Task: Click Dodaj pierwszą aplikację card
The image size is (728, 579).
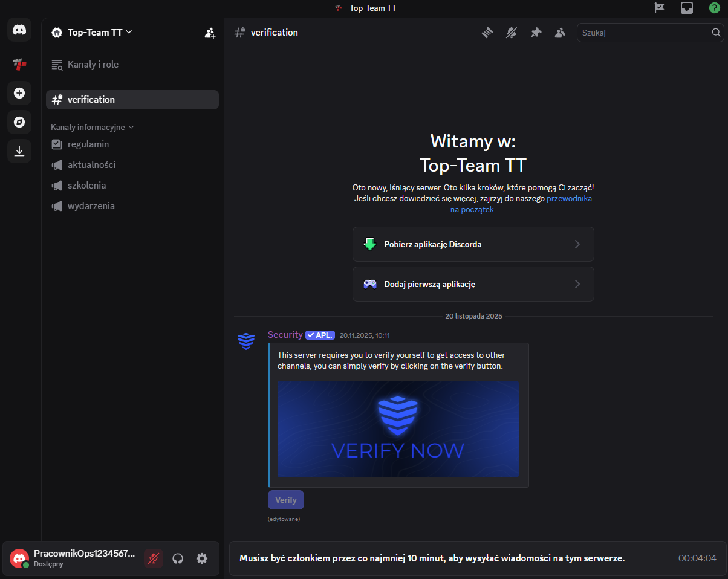Action: 473,284
